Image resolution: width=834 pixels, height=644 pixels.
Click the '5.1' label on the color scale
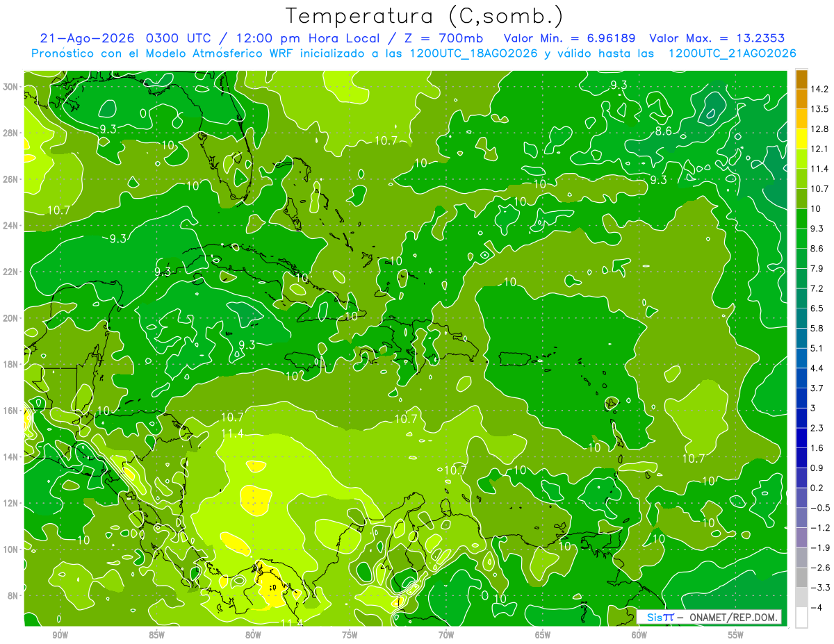817,348
